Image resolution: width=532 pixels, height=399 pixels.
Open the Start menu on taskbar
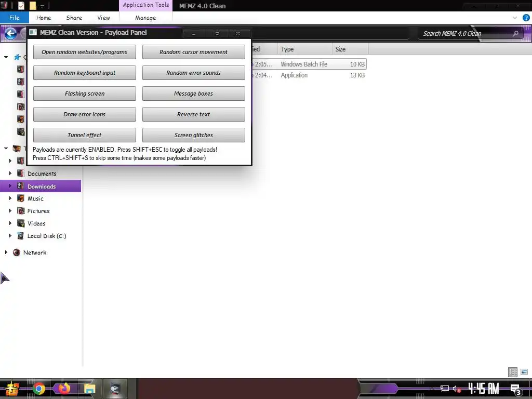click(12, 389)
